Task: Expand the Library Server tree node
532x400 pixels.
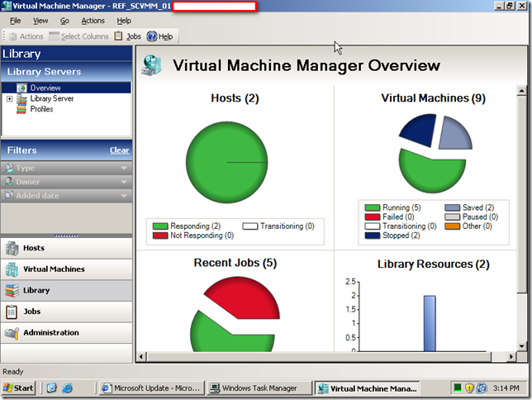Action: pyautogui.click(x=10, y=99)
